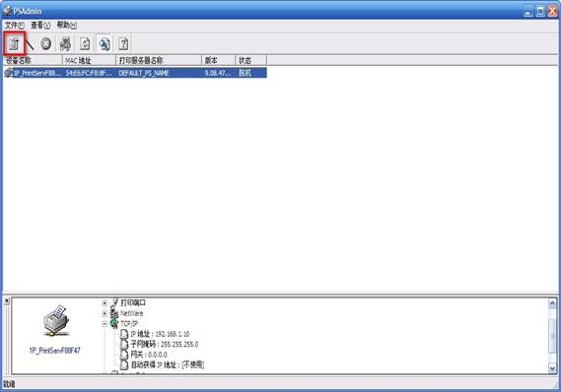
Task: Select the 1P_PrintServF88 device row
Action: coord(135,73)
